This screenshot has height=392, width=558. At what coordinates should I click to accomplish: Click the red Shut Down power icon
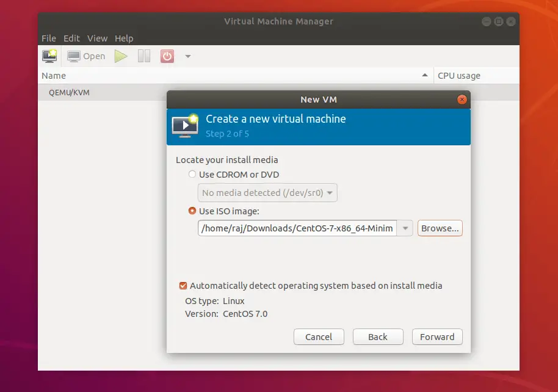[x=167, y=56]
